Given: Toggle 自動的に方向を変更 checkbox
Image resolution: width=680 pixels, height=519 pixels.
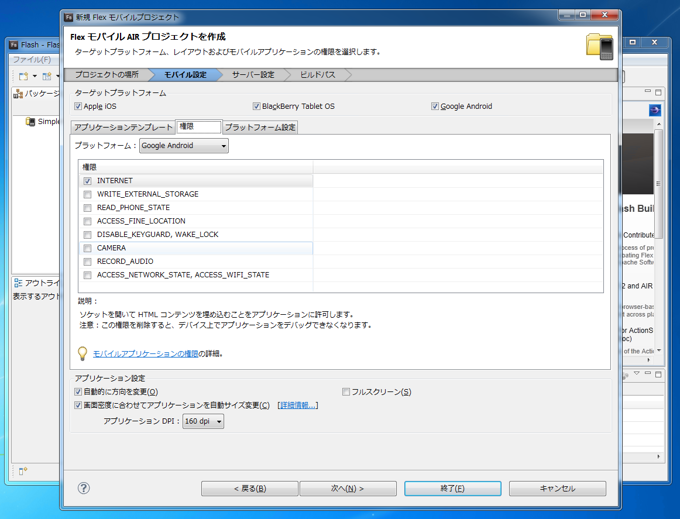Looking at the screenshot, I should [x=78, y=392].
